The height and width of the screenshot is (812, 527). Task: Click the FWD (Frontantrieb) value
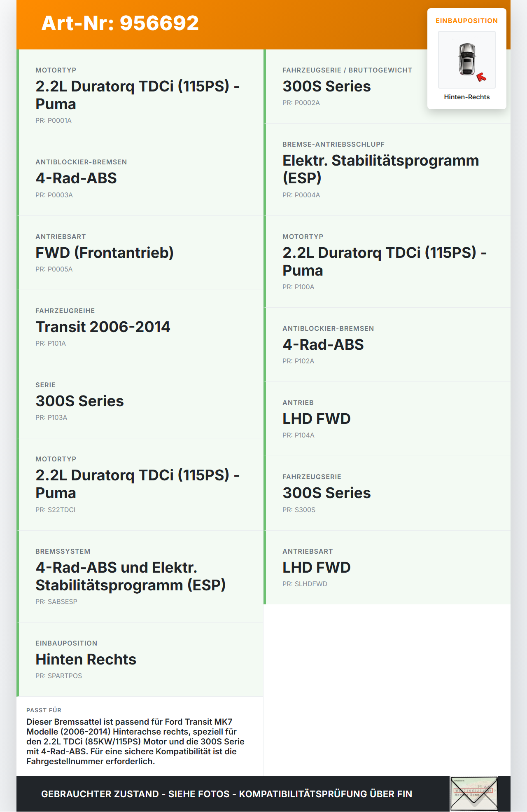click(x=105, y=253)
